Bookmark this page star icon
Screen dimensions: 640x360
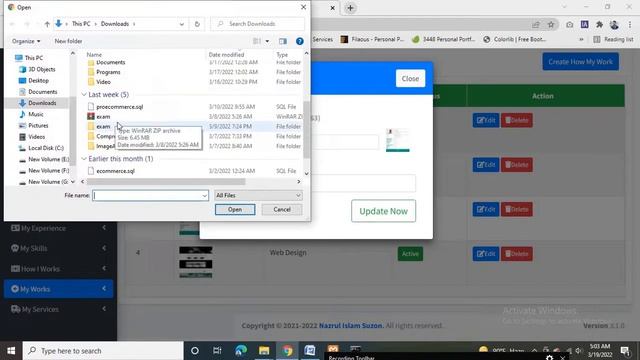551,25
